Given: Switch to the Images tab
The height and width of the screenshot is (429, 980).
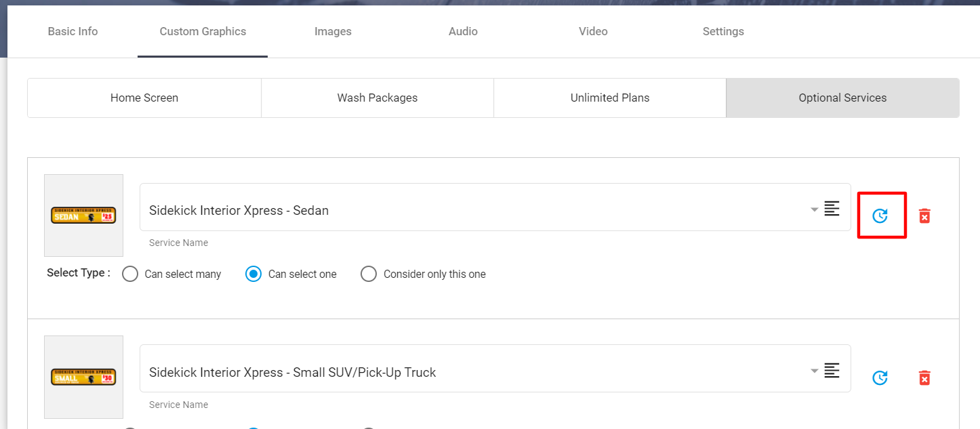Looking at the screenshot, I should (x=333, y=31).
